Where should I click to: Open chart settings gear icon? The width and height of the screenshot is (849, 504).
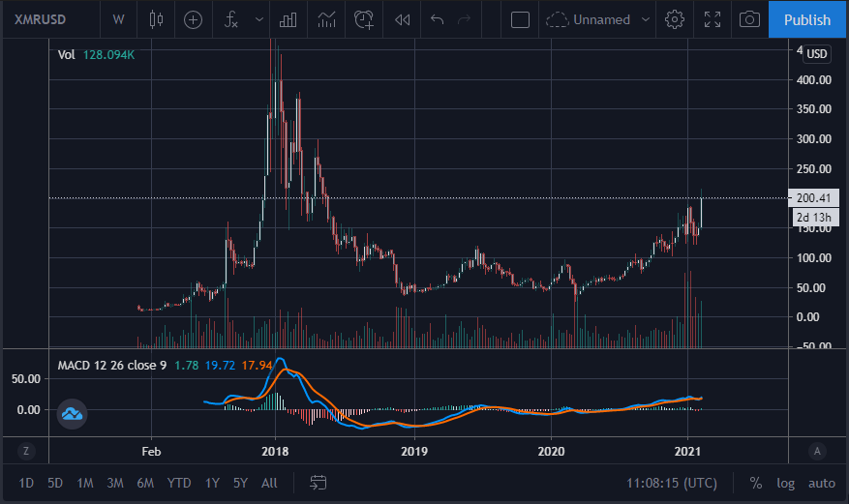[674, 20]
